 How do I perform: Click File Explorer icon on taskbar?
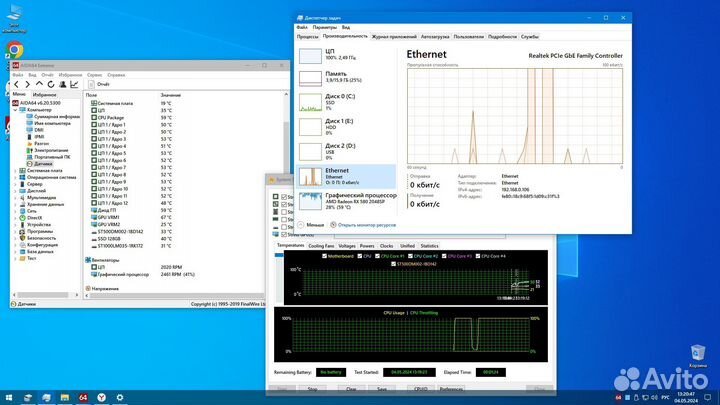(x=65, y=398)
